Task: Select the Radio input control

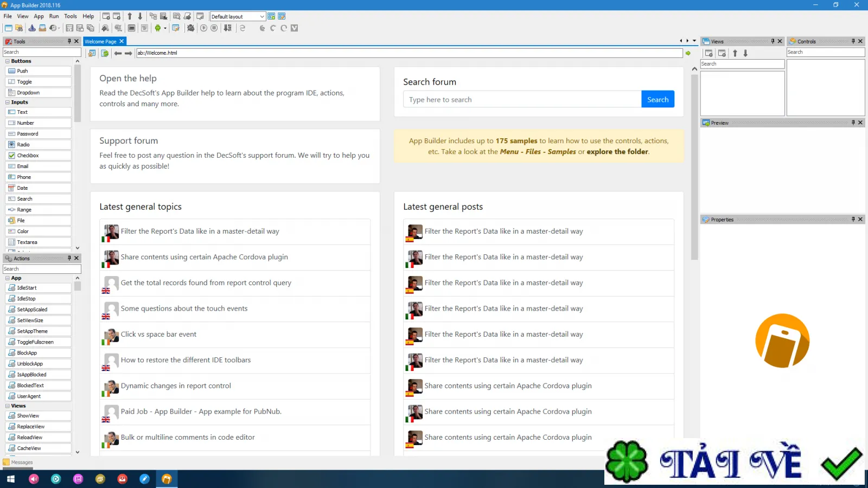Action: coord(38,145)
